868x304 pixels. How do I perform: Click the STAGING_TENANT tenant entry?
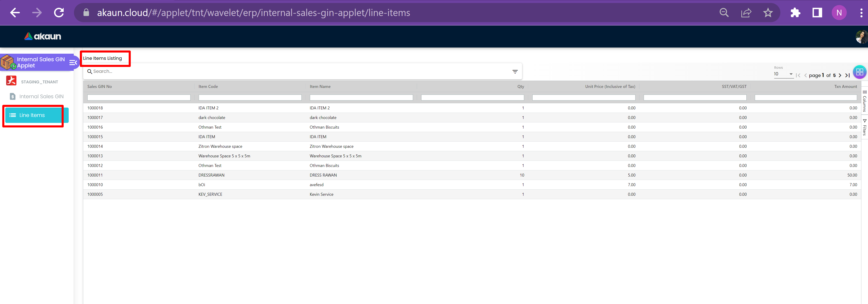[39, 82]
